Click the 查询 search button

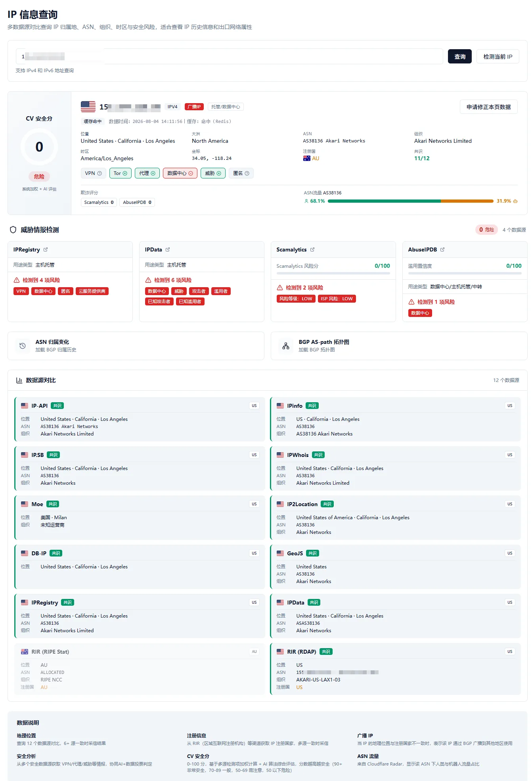[x=460, y=56]
